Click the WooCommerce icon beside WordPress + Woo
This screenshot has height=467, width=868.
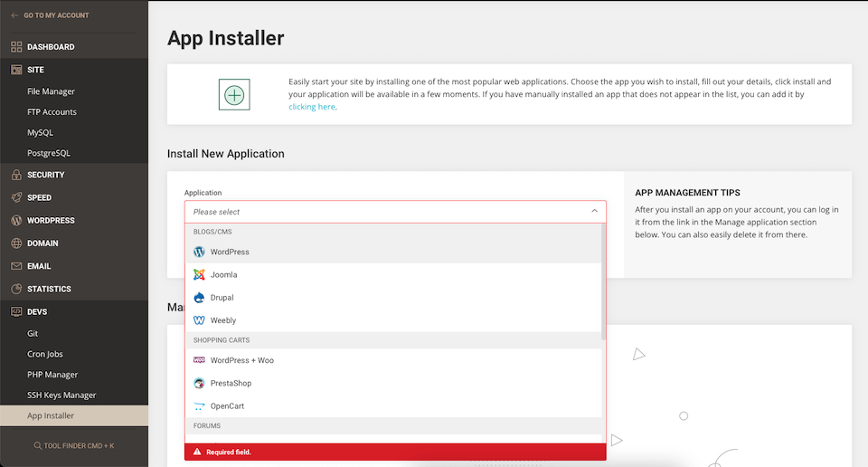coord(199,360)
